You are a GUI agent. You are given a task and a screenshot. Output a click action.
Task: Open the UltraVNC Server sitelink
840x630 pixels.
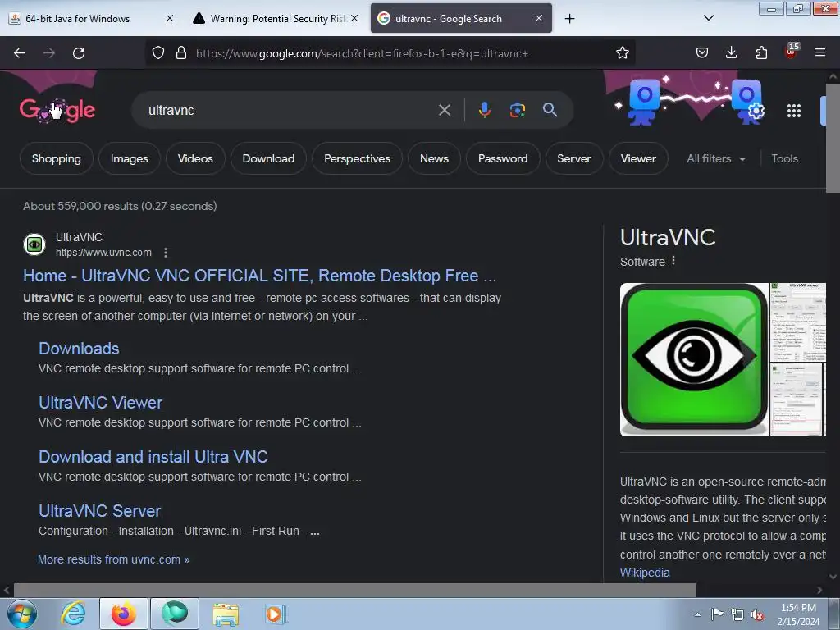pos(99,510)
